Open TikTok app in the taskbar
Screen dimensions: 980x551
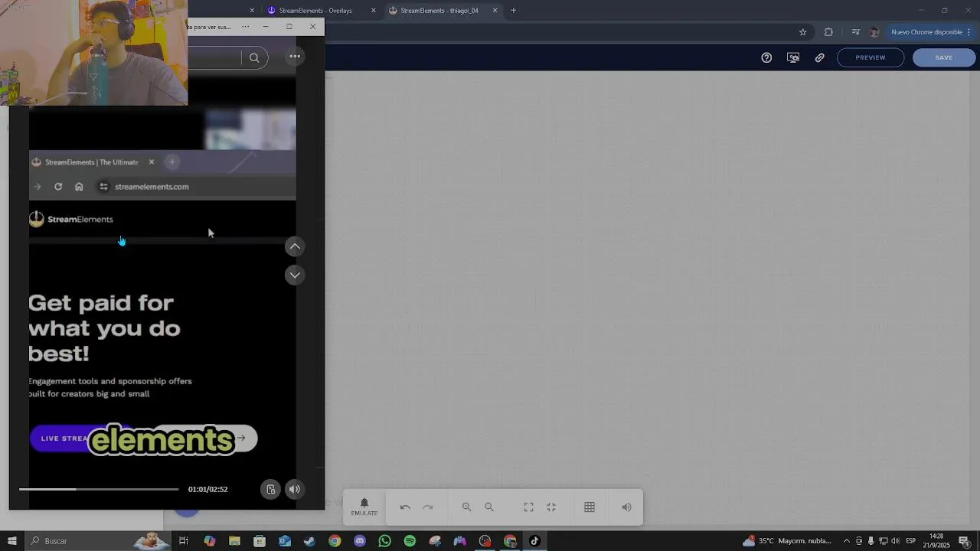(535, 541)
